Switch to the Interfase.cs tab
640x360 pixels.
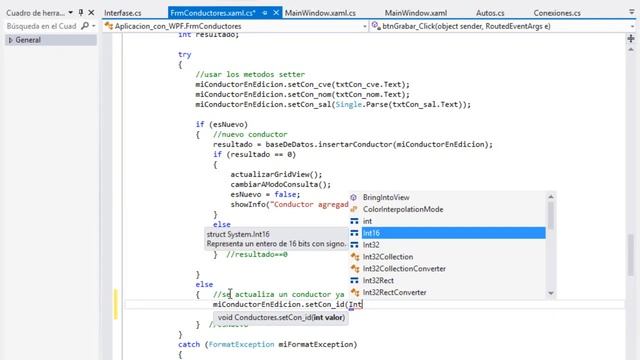point(122,13)
